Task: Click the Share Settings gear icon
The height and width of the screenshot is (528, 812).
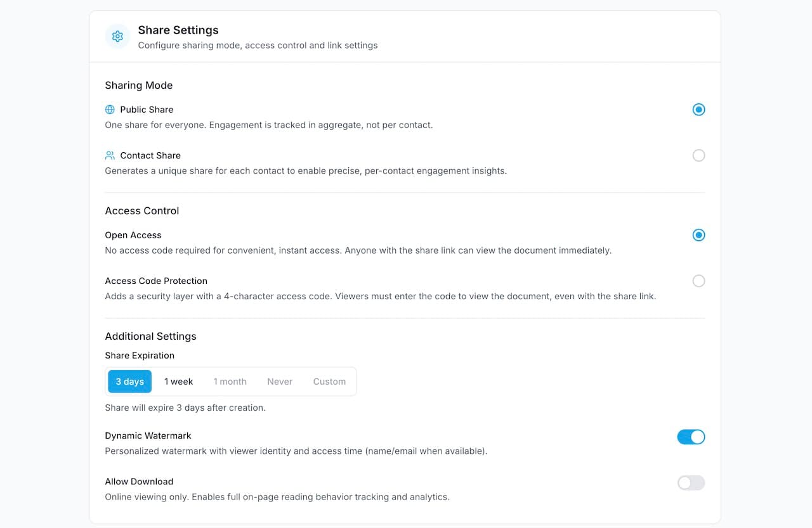Action: pos(117,36)
